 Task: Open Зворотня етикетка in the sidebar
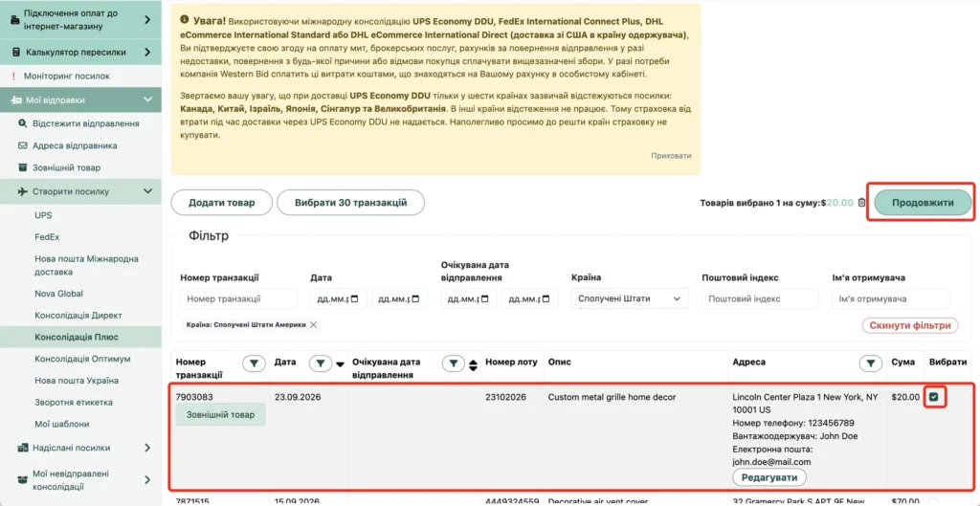(x=74, y=403)
